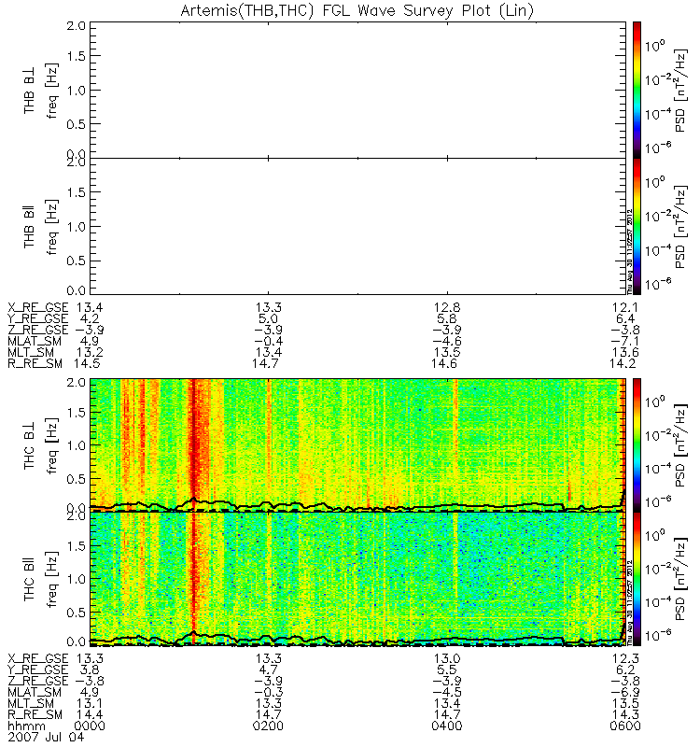Image resolution: width=700 pixels, height=747 pixels.
Task: Click the empty THB B⊥ spectrogram panel
Action: 357,90
